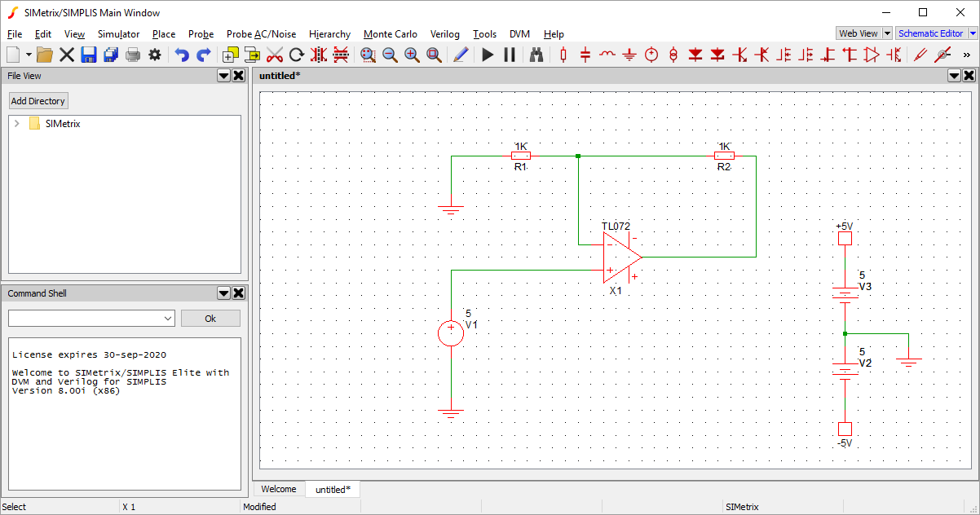
Task: Open options via the gear icon
Action: point(155,55)
